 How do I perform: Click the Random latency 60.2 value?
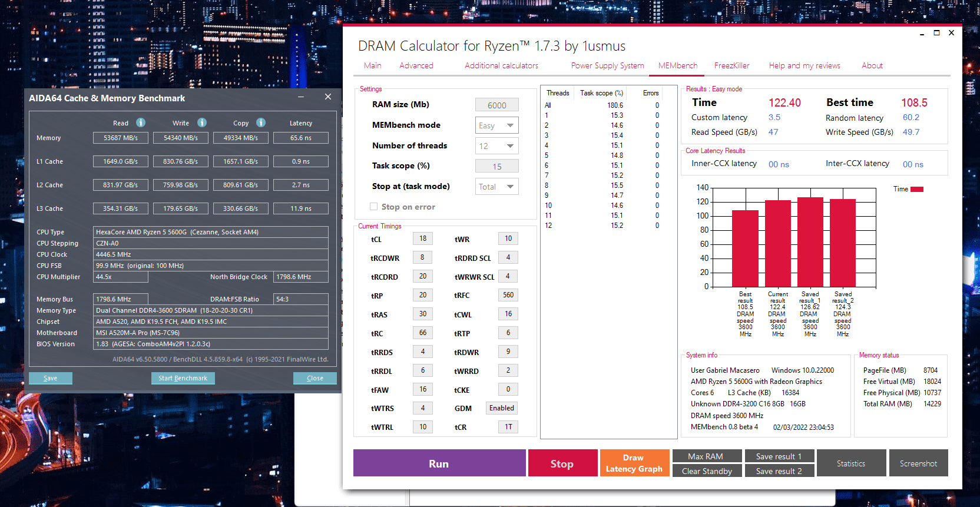click(x=911, y=118)
